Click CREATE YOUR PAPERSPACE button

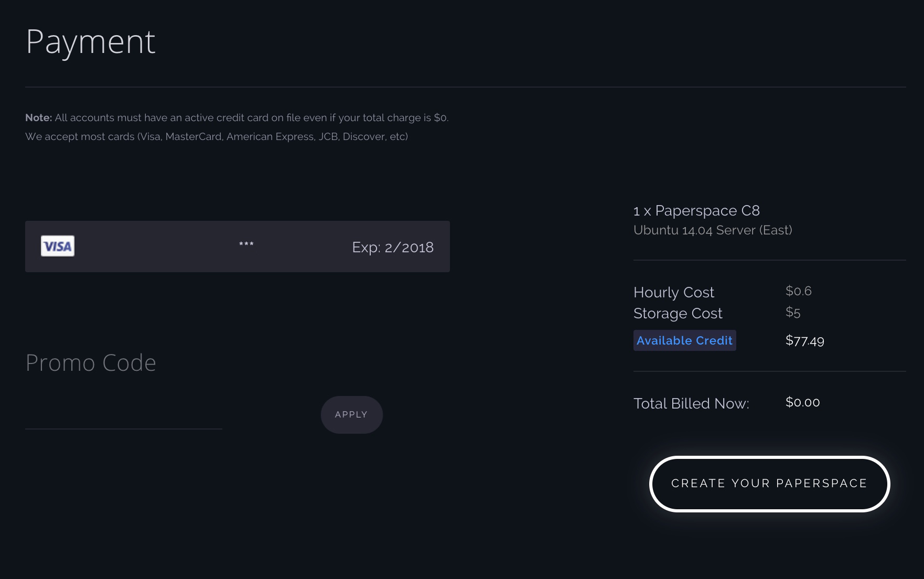coord(769,483)
